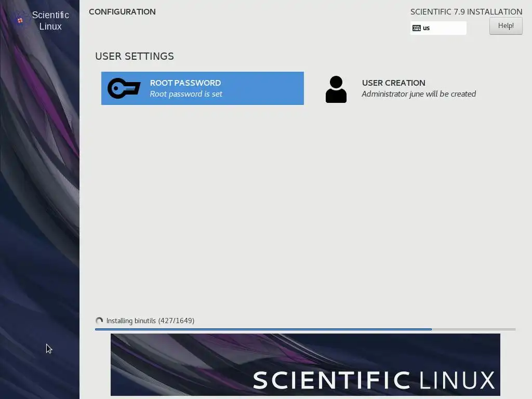Click the key icon for root password
Image resolution: width=532 pixels, height=399 pixels.
pyautogui.click(x=124, y=88)
